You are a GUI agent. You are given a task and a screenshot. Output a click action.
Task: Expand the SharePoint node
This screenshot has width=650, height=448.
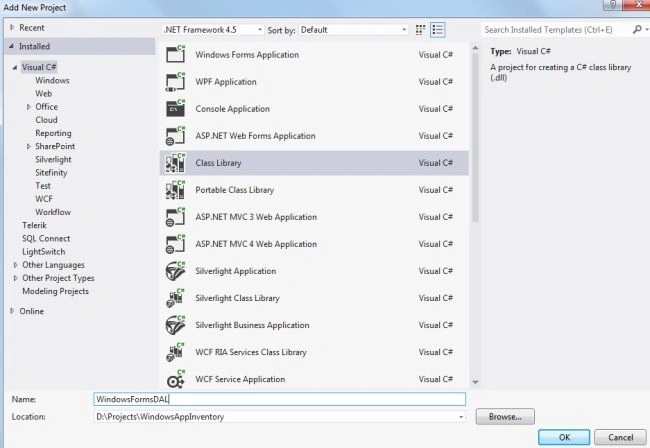[x=29, y=146]
